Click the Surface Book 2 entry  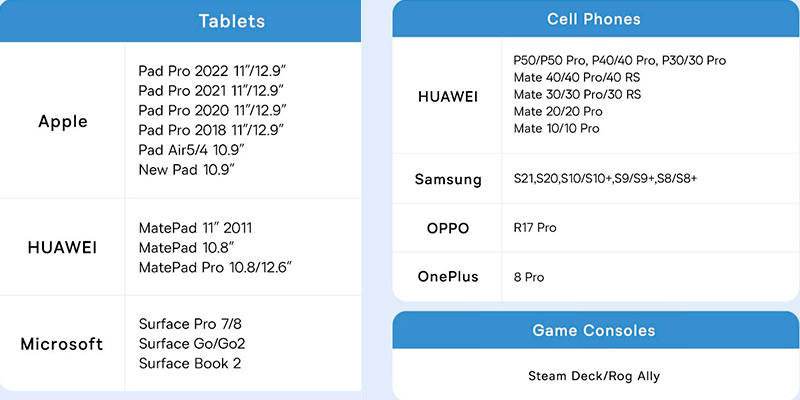(x=189, y=363)
